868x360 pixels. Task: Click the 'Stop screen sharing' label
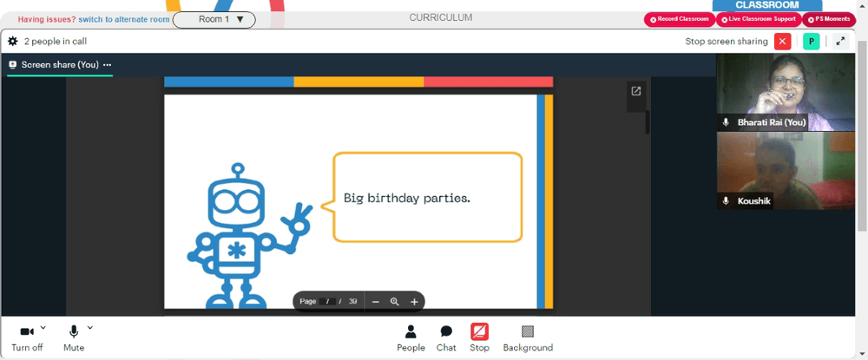[x=727, y=42]
